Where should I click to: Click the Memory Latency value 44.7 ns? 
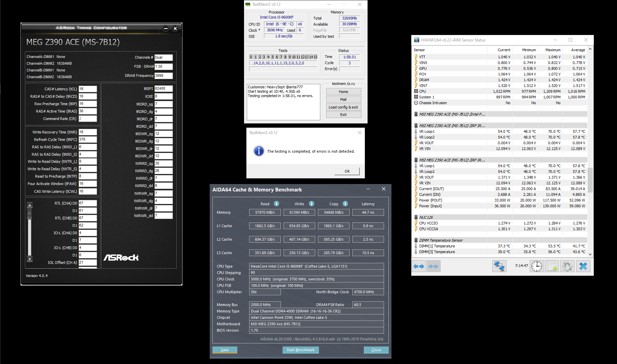368,212
